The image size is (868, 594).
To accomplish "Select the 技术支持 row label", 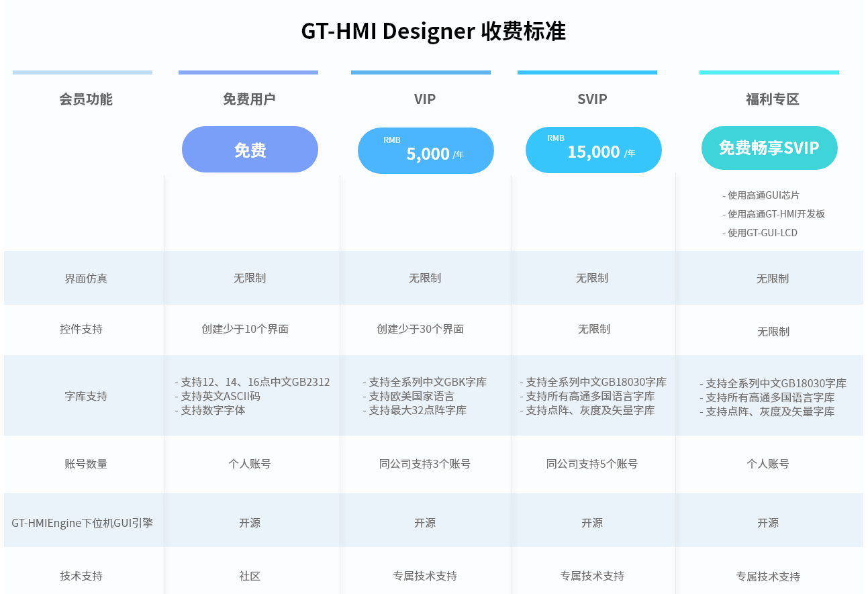I will [81, 576].
